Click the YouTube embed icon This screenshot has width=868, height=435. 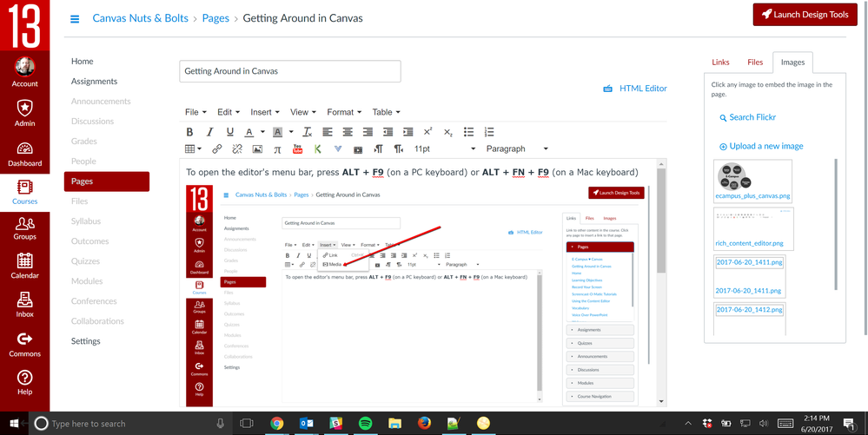pyautogui.click(x=297, y=149)
